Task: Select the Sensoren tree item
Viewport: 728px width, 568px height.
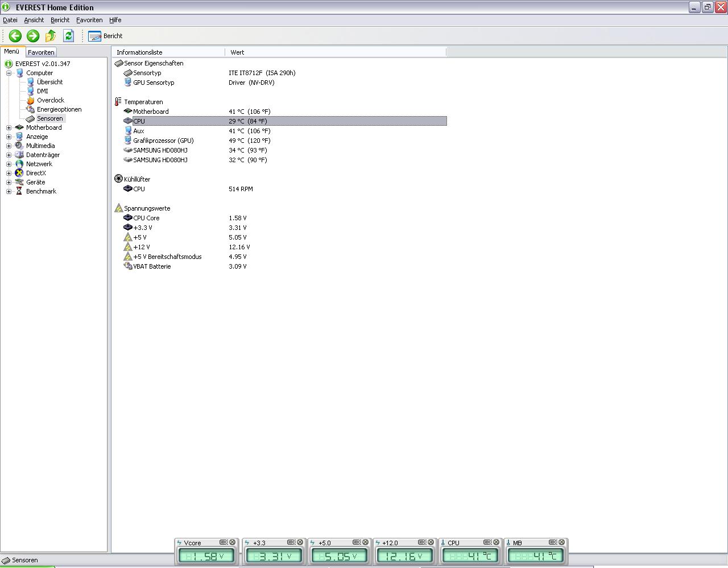Action: (49, 118)
